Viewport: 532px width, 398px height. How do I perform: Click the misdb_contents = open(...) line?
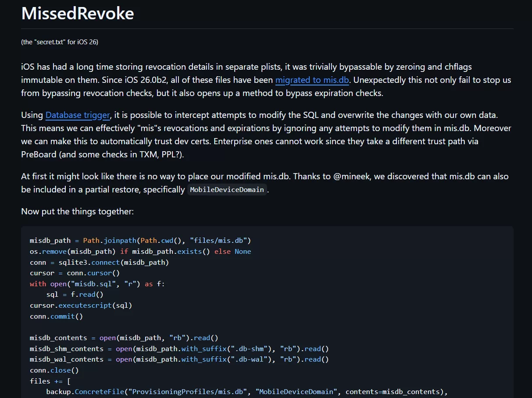[124, 338]
